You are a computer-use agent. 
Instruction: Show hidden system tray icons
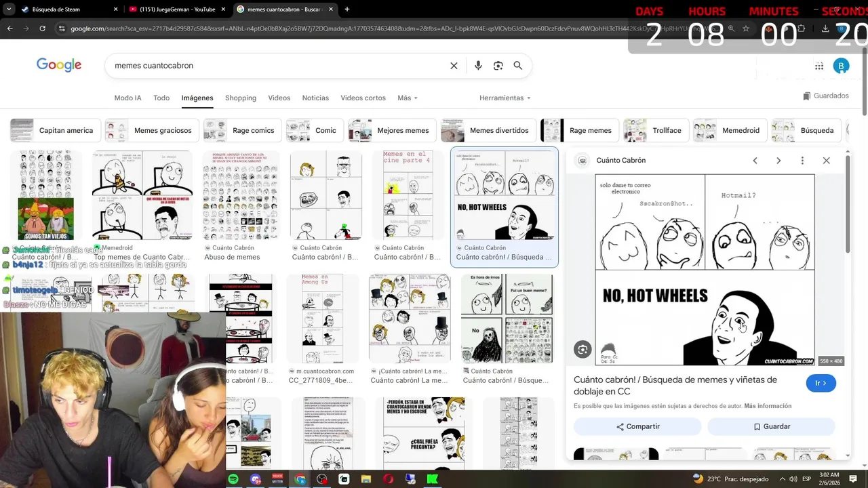pyautogui.click(x=782, y=479)
